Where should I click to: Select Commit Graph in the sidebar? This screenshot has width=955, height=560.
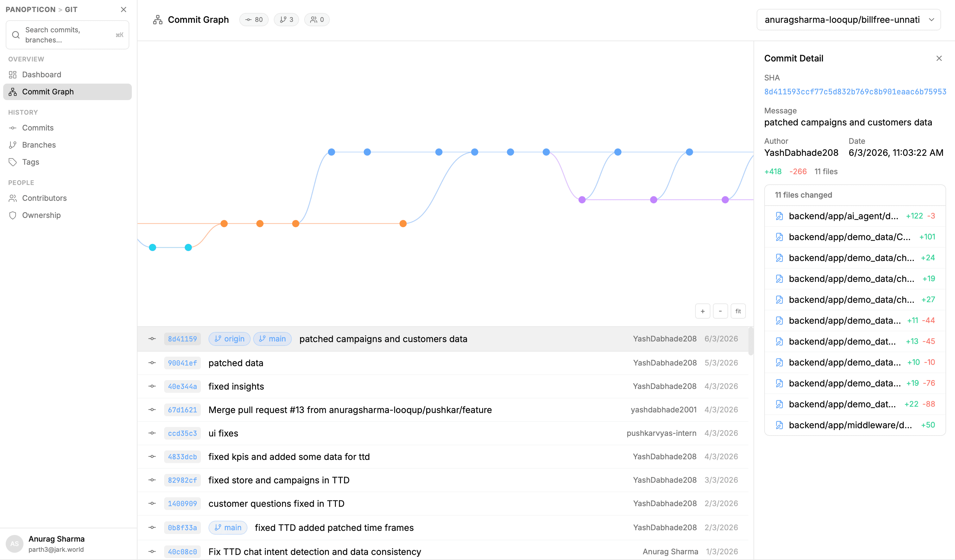click(48, 91)
